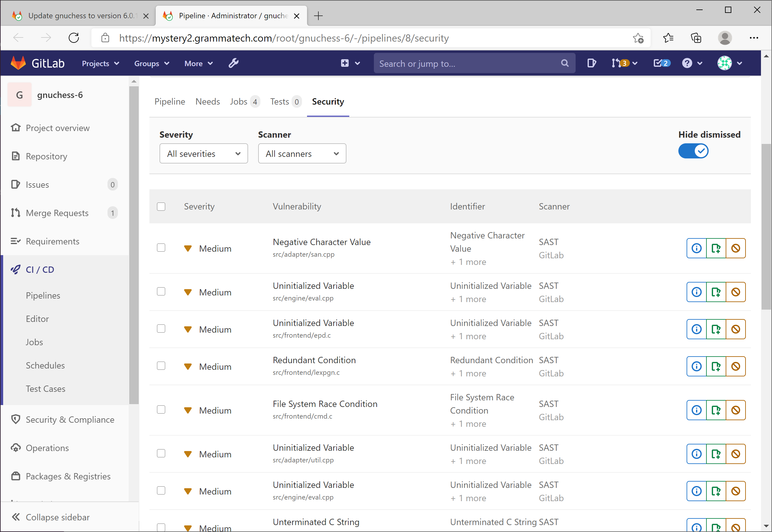Select checkbox for src/frontend/epd.c row

[x=161, y=329]
